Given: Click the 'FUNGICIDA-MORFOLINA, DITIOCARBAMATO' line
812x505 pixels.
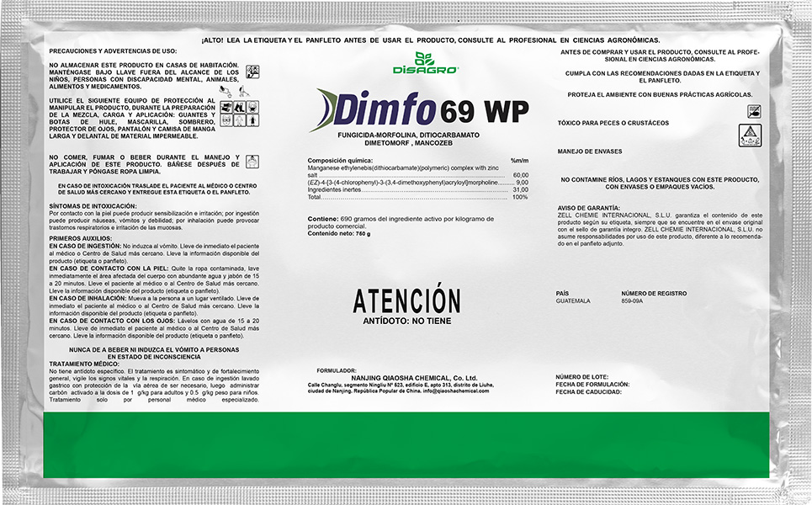Looking at the screenshot, I should pos(409,136).
